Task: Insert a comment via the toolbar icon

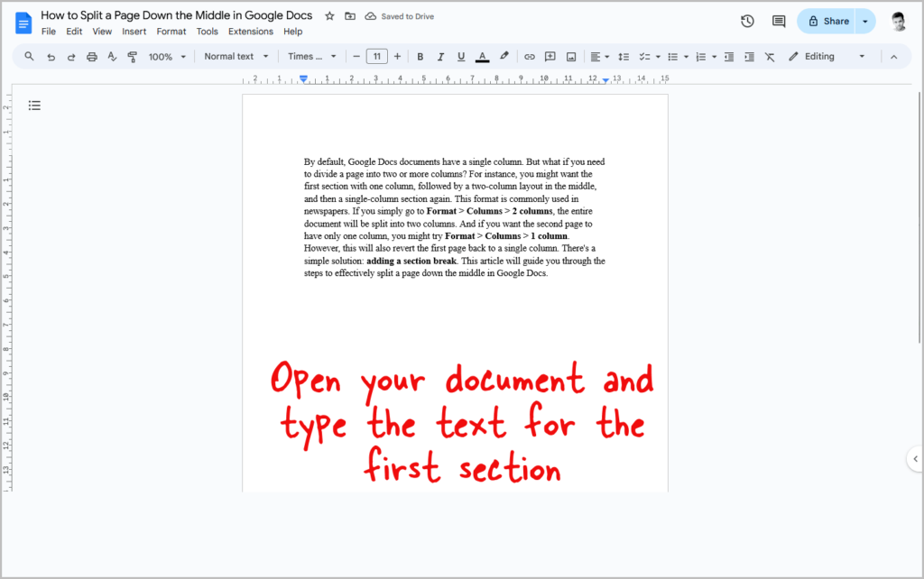Action: pyautogui.click(x=550, y=56)
